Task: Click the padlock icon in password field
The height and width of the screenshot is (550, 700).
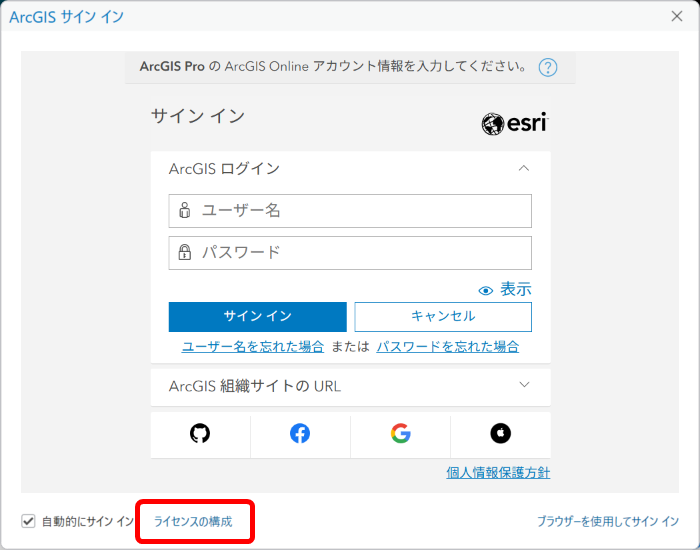Action: click(184, 253)
